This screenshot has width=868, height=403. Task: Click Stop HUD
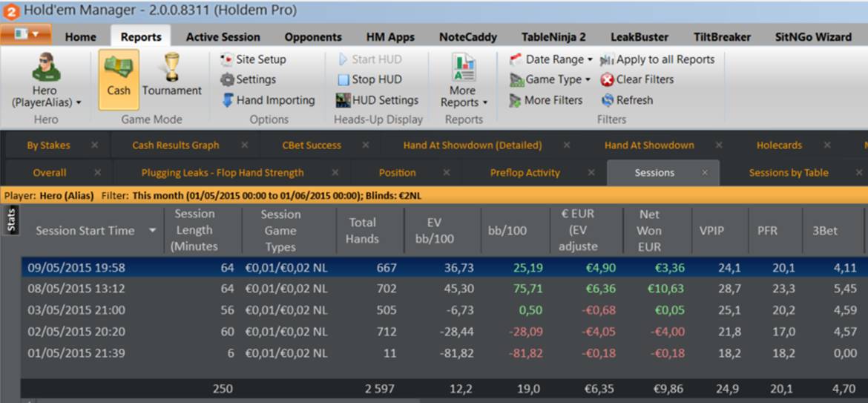(369, 79)
